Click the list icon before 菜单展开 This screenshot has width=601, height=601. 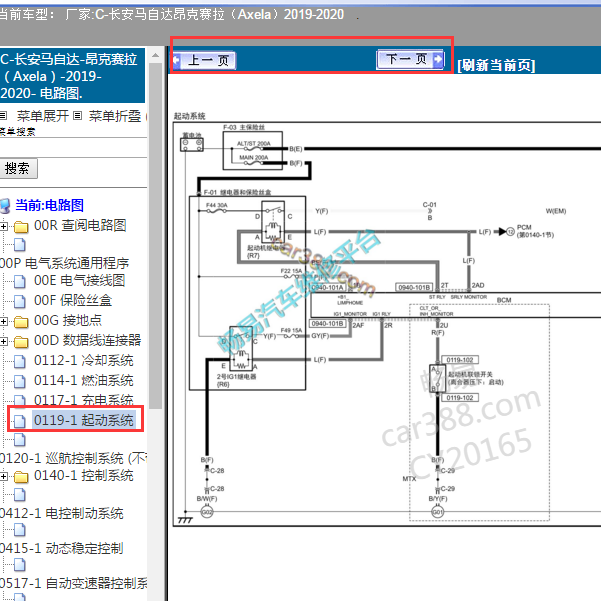(x=3, y=115)
